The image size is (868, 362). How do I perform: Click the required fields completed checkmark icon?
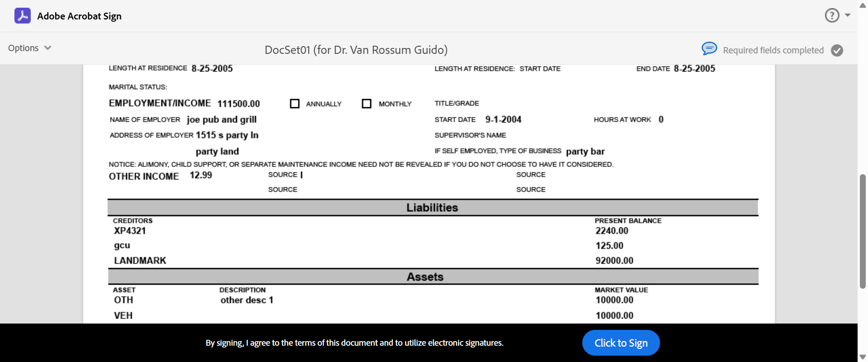[837, 50]
